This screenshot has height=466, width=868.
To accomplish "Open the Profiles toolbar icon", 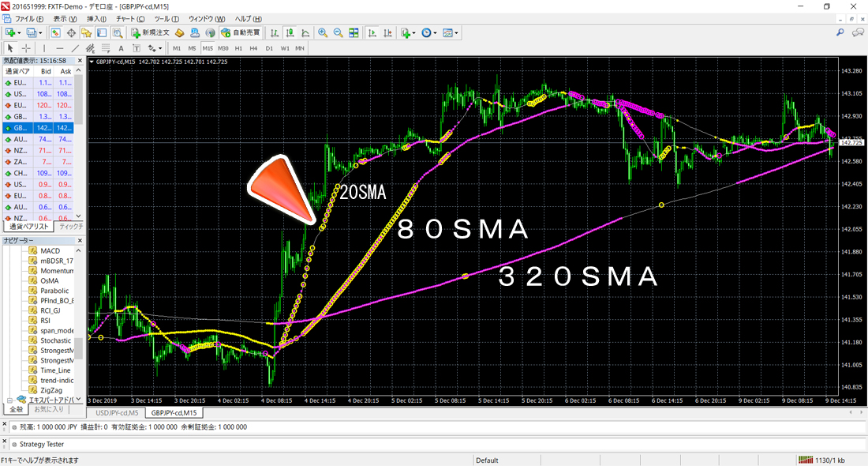I will (32, 32).
